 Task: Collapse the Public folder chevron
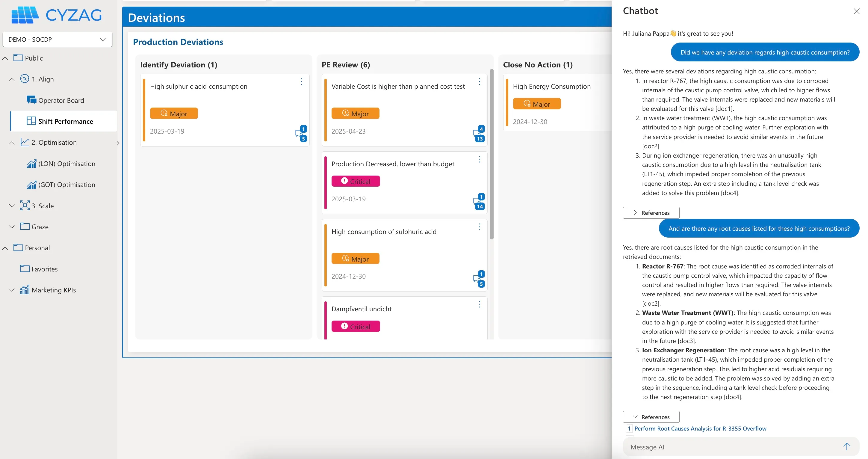tap(5, 58)
